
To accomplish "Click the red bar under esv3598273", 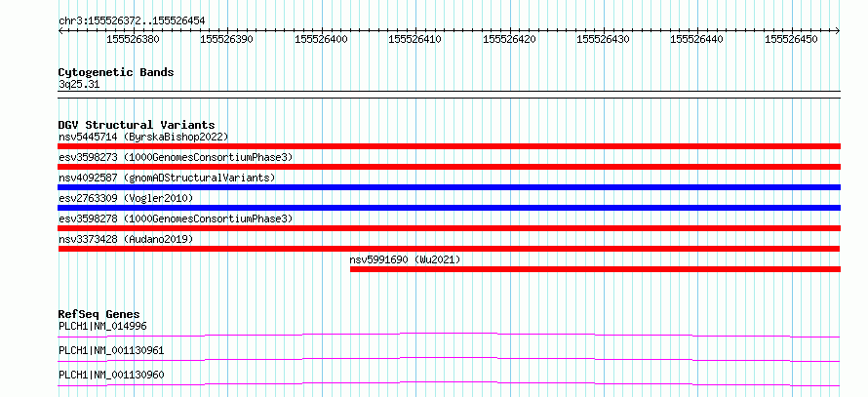I will coord(449,167).
